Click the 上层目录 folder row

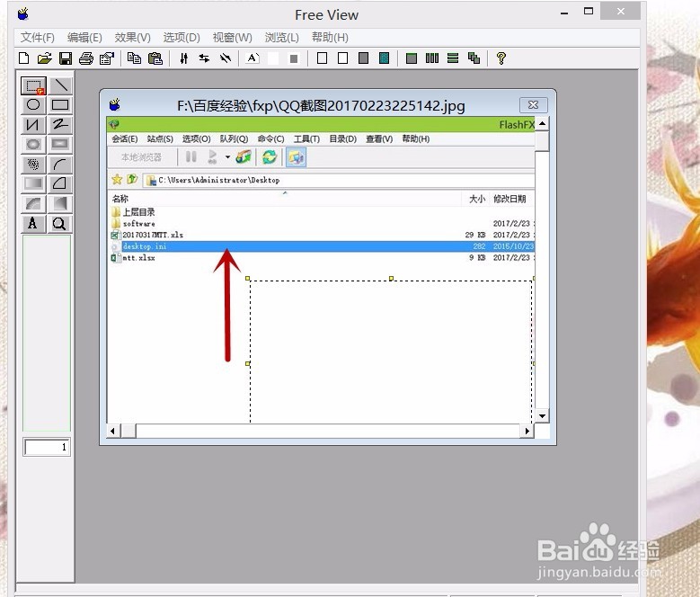coord(322,212)
